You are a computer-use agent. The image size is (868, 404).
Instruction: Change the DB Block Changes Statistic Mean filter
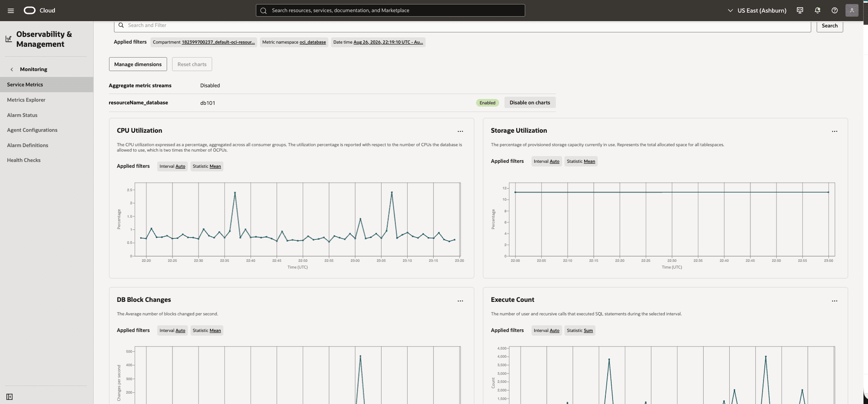(x=207, y=331)
